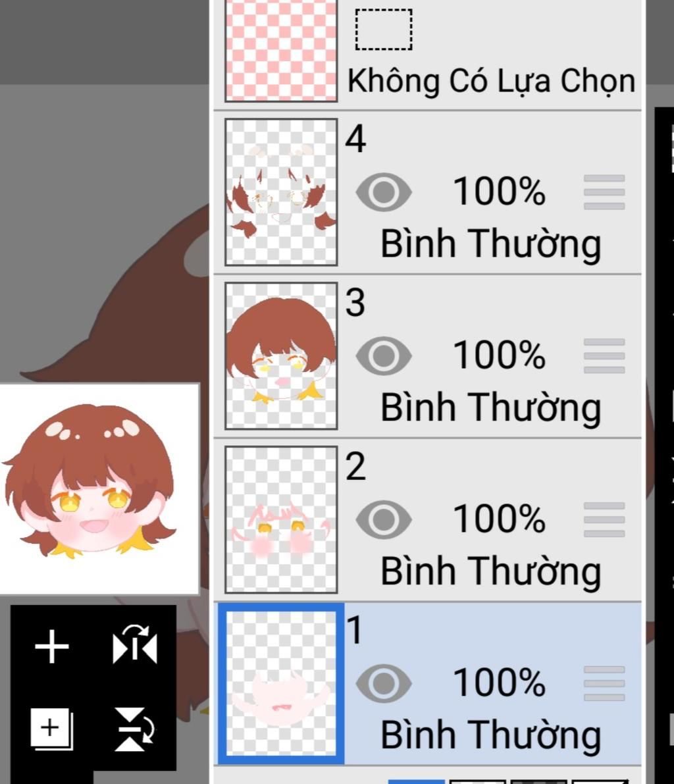Screen dimensions: 674x784
Task: Toggle visibility of layer 2
Action: (384, 519)
